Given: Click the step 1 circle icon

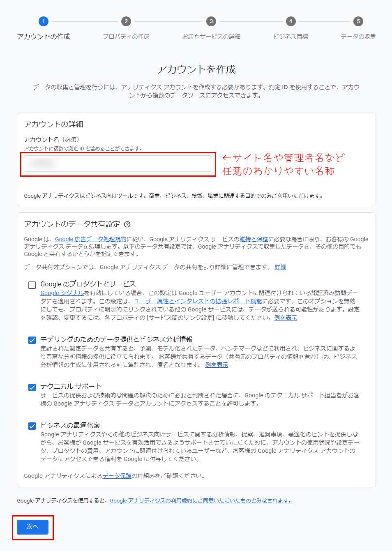Looking at the screenshot, I should pyautogui.click(x=44, y=21).
